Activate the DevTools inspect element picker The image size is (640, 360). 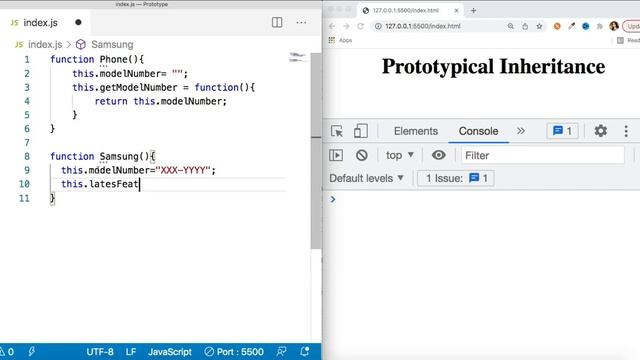[337, 131]
